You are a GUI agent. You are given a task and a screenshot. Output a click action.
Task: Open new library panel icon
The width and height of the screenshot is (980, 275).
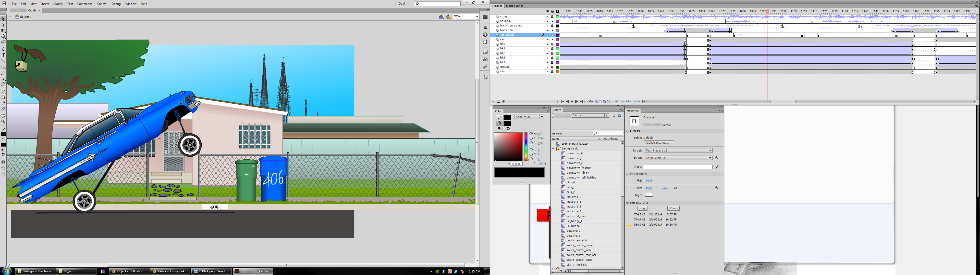pos(620,116)
